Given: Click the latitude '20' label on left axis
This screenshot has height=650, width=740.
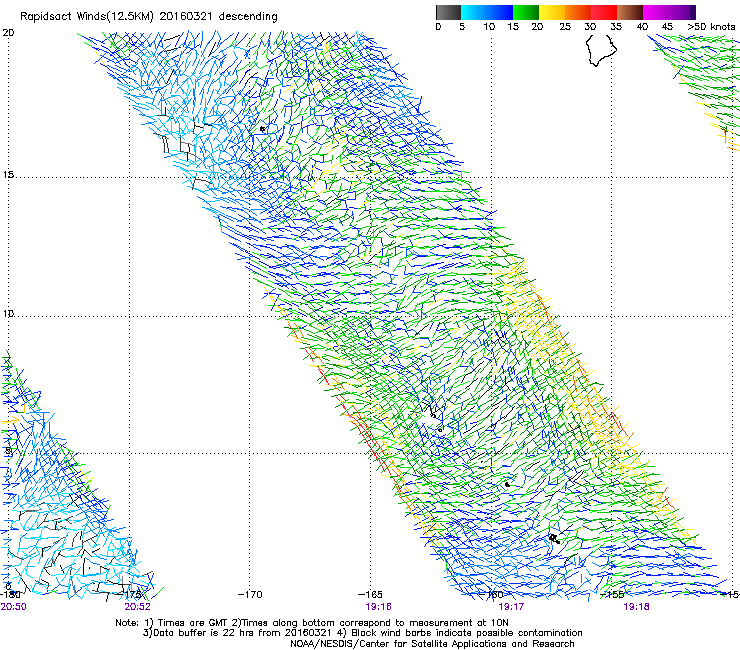Looking at the screenshot, I should [x=8, y=33].
